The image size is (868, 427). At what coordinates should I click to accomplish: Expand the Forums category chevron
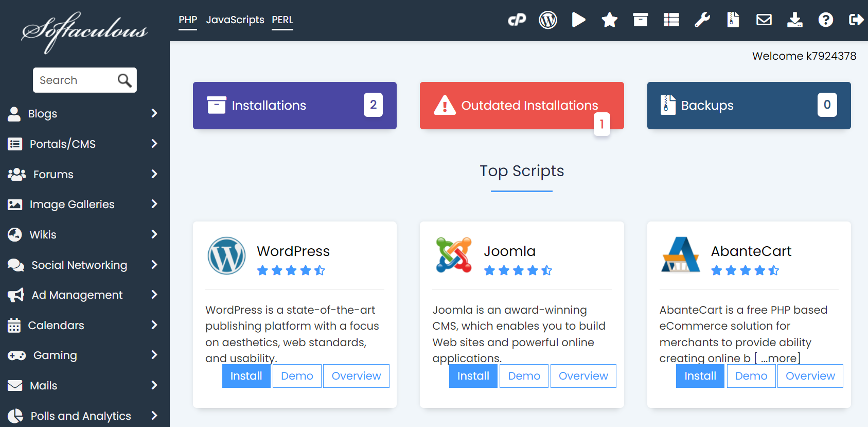coord(154,174)
